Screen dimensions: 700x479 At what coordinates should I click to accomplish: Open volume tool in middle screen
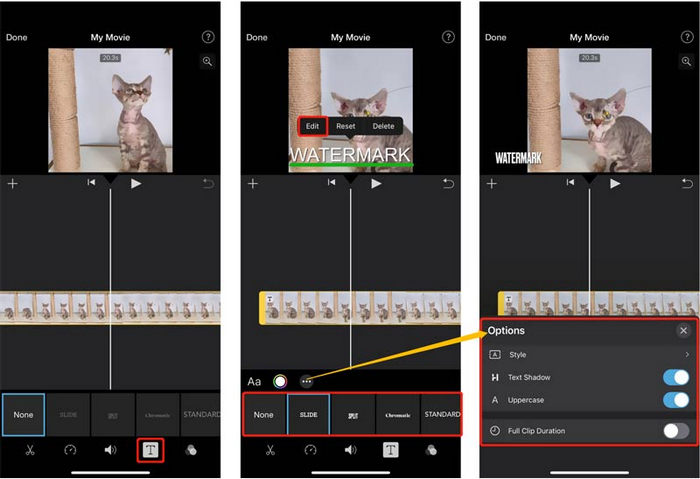[x=350, y=450]
